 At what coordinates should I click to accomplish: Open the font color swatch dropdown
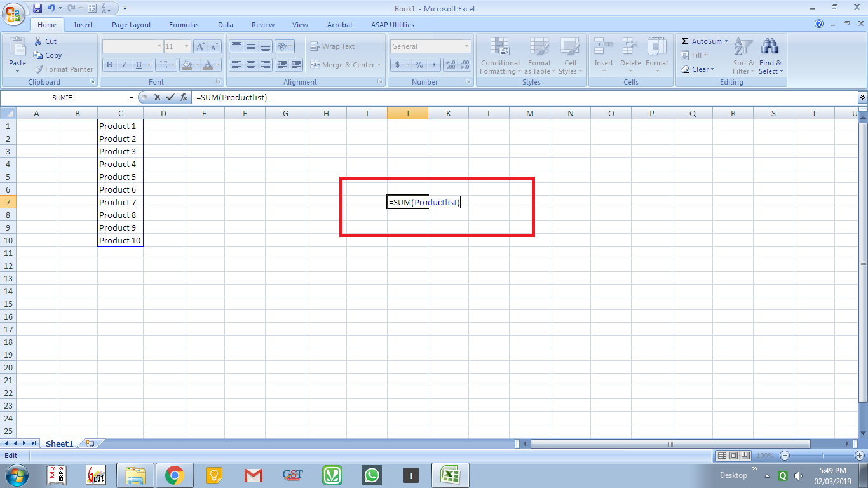pos(217,65)
